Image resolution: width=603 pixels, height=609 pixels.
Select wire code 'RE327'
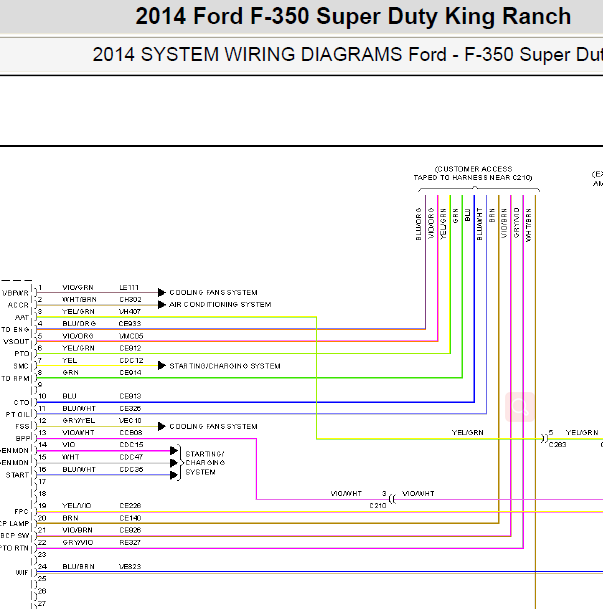tap(130, 543)
